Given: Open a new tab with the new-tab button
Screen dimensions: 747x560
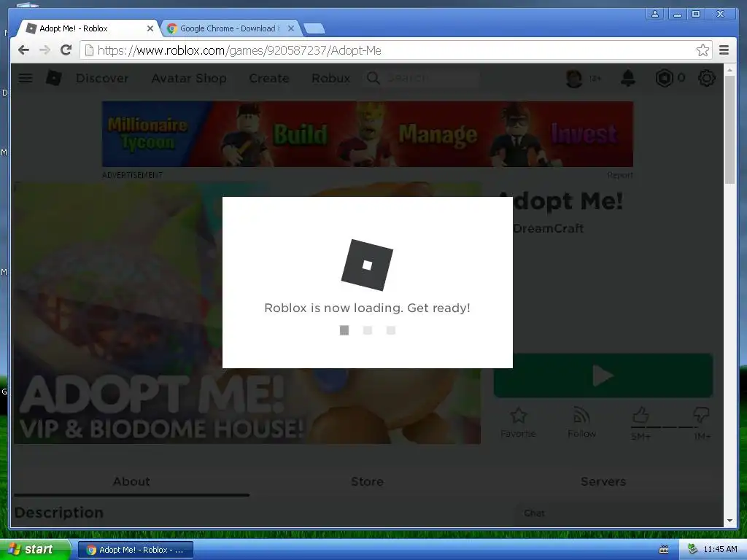Looking at the screenshot, I should coord(314,28).
